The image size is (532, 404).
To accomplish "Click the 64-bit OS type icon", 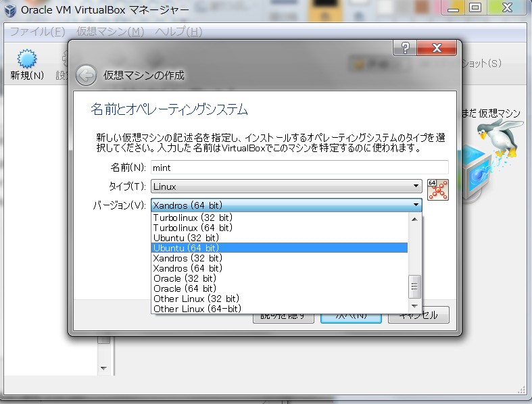I will point(438,190).
